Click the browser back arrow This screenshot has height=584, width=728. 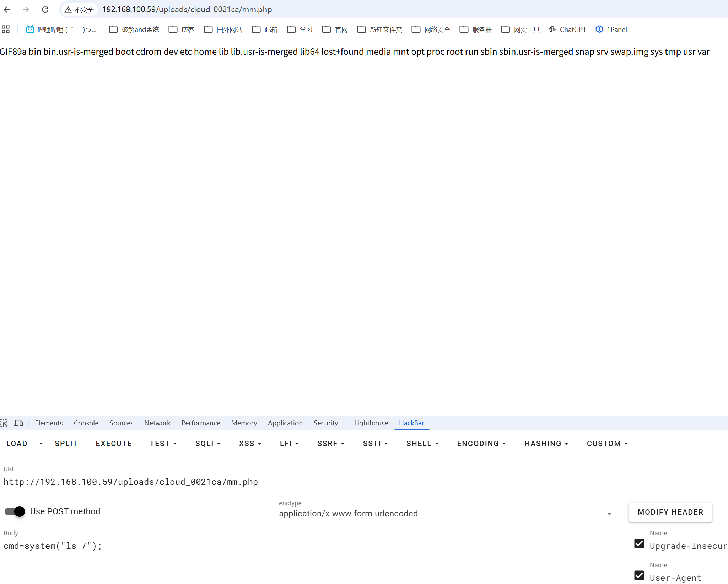click(7, 10)
